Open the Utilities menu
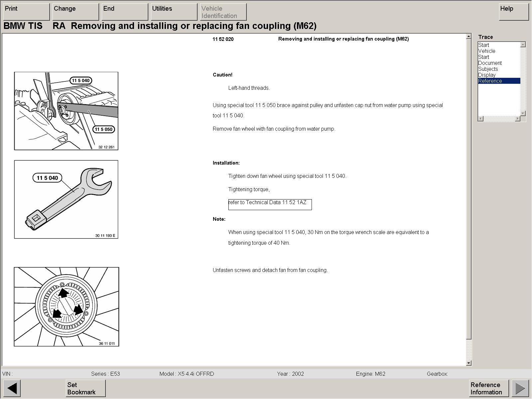532x399 pixels. [x=174, y=12]
